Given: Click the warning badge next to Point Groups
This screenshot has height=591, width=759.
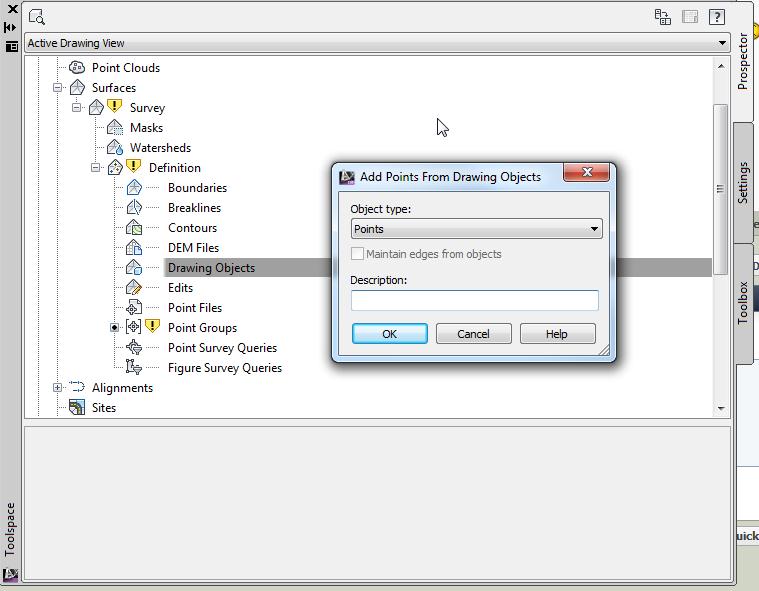Looking at the screenshot, I should click(x=152, y=326).
